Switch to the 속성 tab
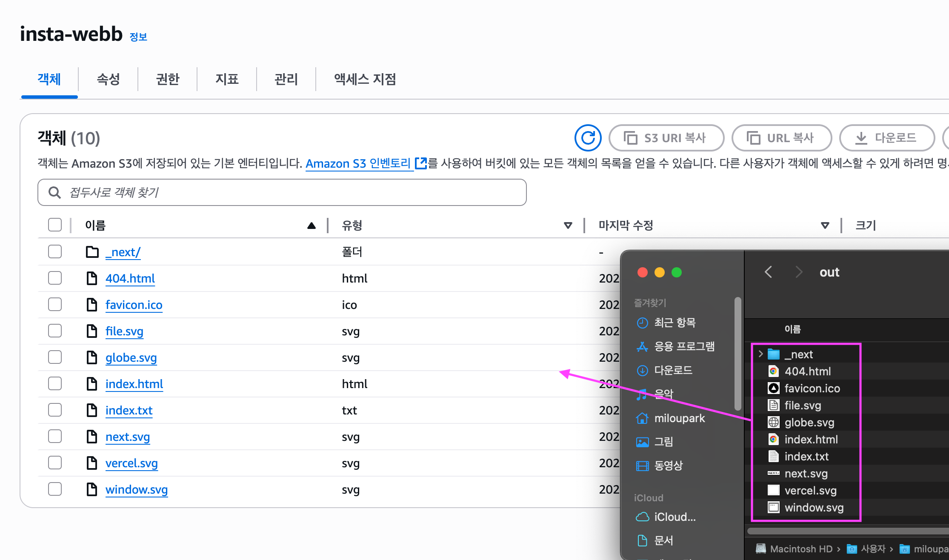949x560 pixels. pyautogui.click(x=108, y=79)
